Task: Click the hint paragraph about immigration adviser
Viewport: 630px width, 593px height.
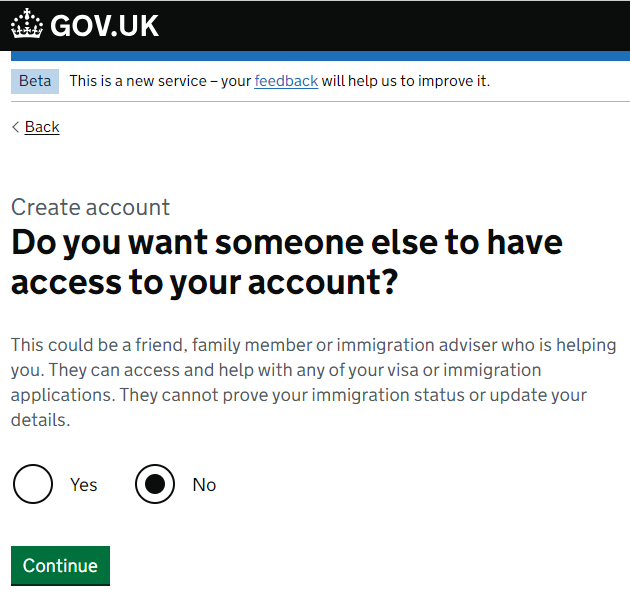Action: click(313, 382)
